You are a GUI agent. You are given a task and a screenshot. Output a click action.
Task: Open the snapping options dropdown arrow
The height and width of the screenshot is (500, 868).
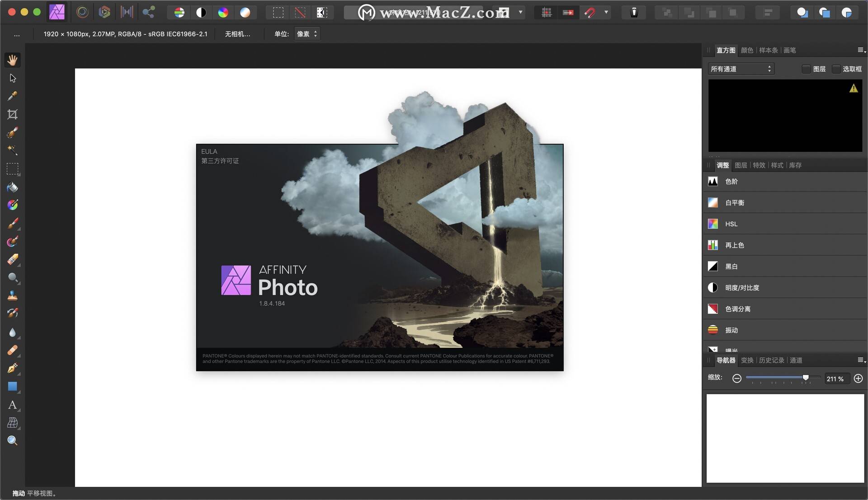606,13
